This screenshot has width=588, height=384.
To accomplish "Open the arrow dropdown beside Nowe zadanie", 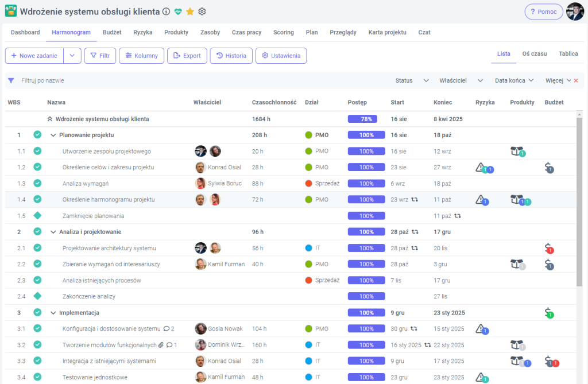I will coord(72,56).
